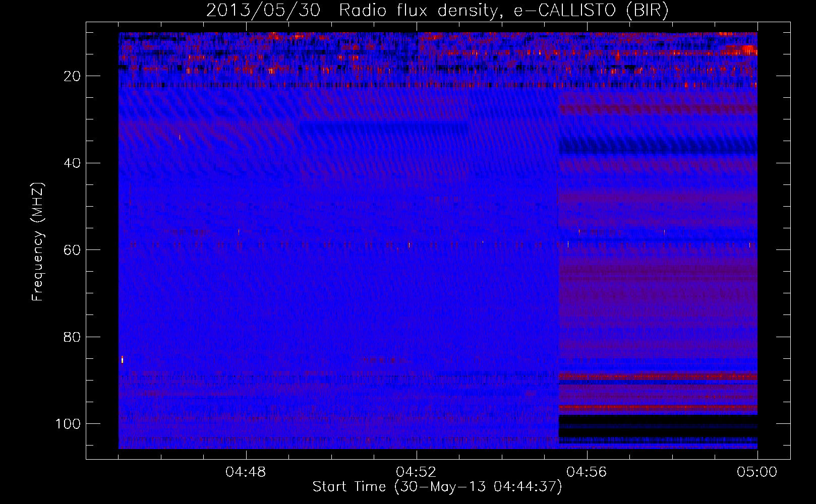This screenshot has height=504, width=816.
Task: Click the plot title "2013/05/30 Radio flux density, e-CALLISTO (BIR)"
Action: click(x=437, y=11)
